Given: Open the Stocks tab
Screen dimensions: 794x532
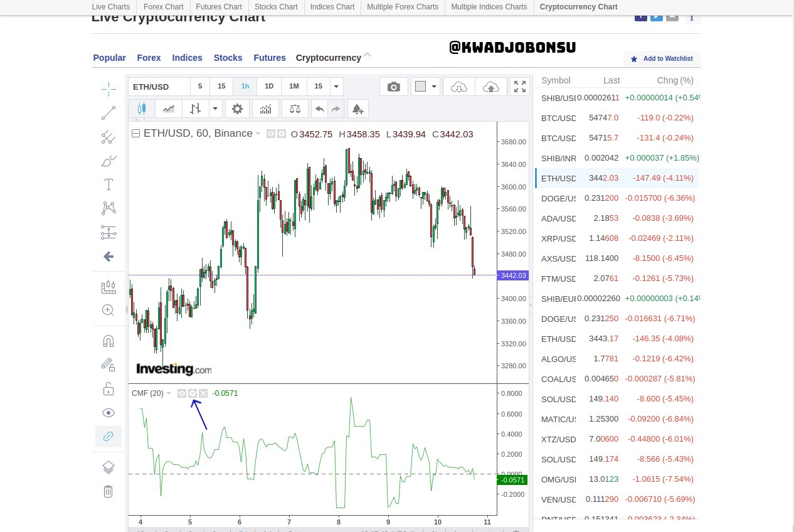Looking at the screenshot, I should tap(228, 58).
